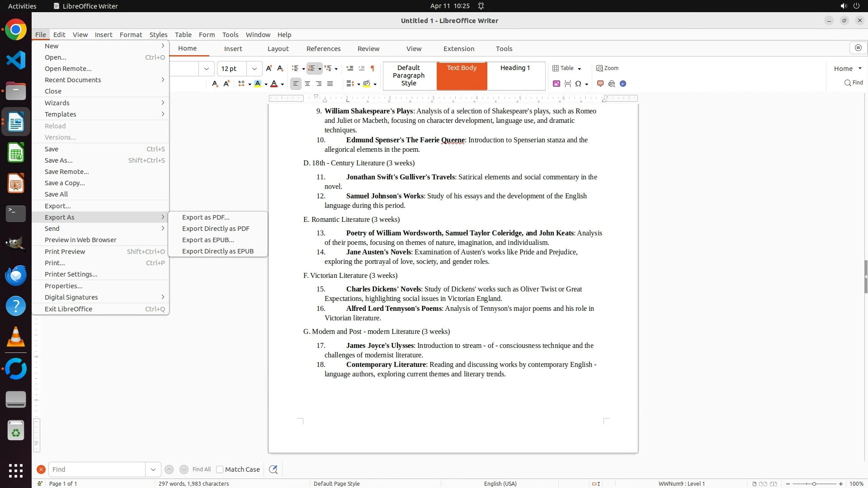Switch to the References tab
This screenshot has height=488, width=868.
[x=323, y=49]
